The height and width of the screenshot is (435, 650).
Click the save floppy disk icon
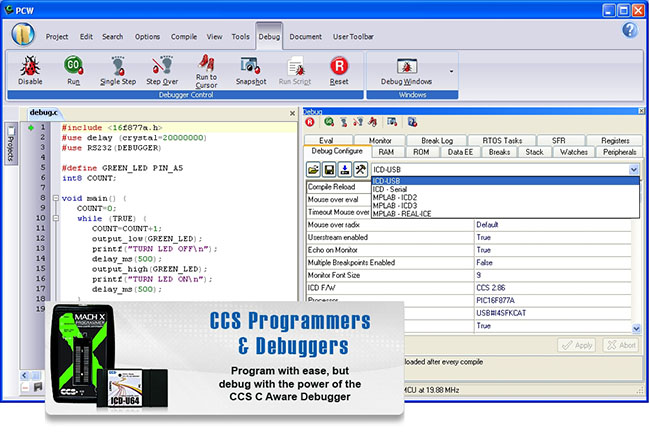tap(329, 170)
